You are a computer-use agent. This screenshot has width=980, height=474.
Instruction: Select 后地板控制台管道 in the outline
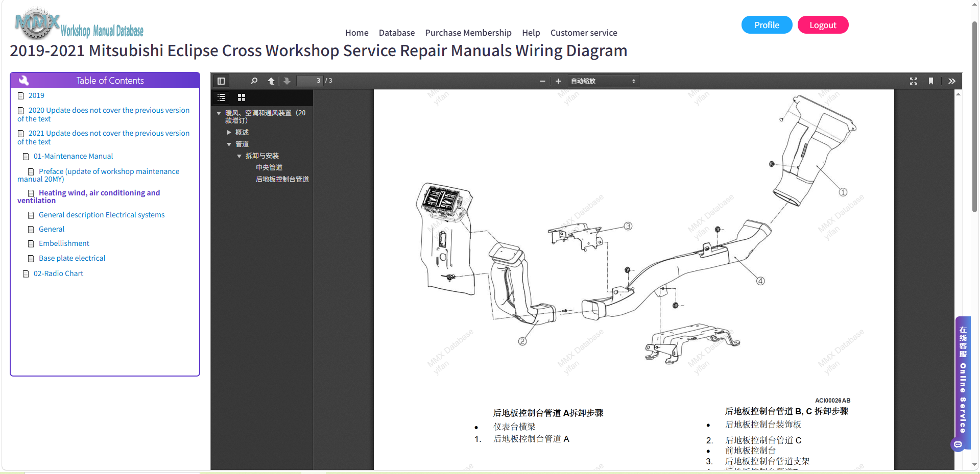pyautogui.click(x=282, y=179)
